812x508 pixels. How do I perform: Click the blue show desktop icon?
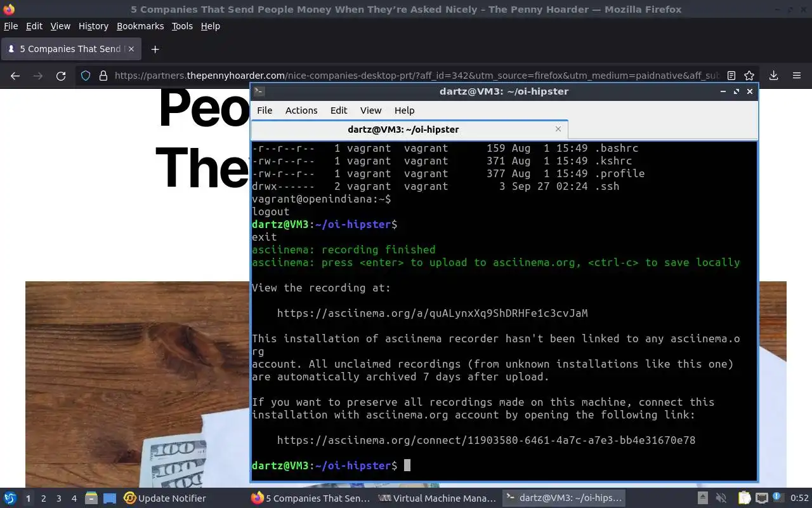[110, 498]
